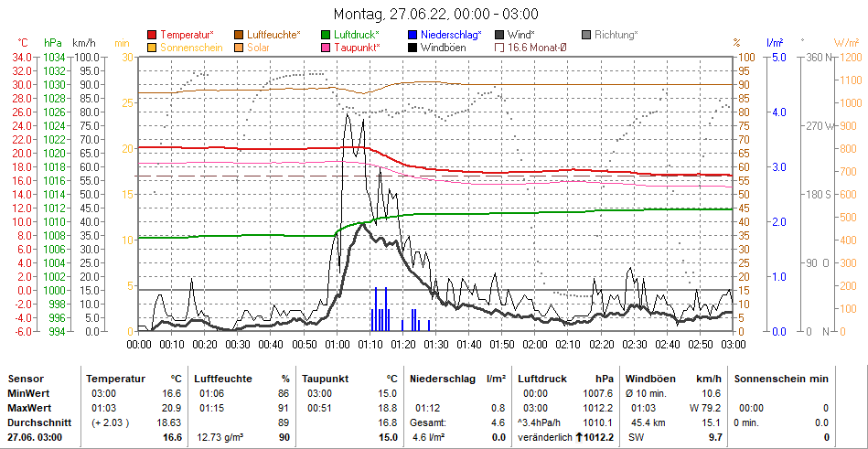Click the gray Richtung legend swatch

pos(587,35)
